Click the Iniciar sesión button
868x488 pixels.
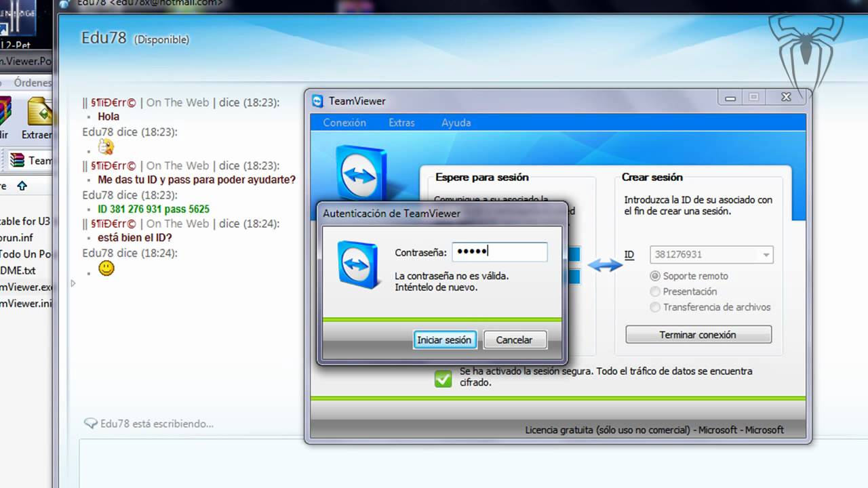[x=444, y=340]
